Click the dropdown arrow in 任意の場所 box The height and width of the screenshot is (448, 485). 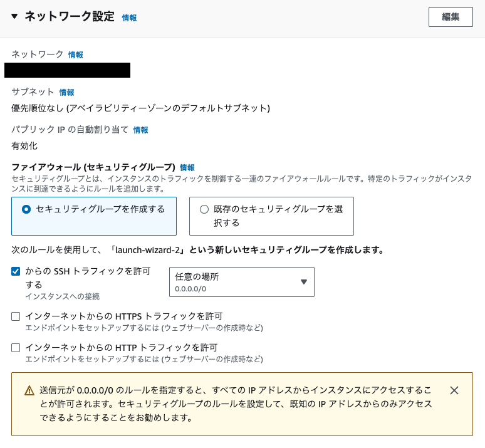point(303,282)
